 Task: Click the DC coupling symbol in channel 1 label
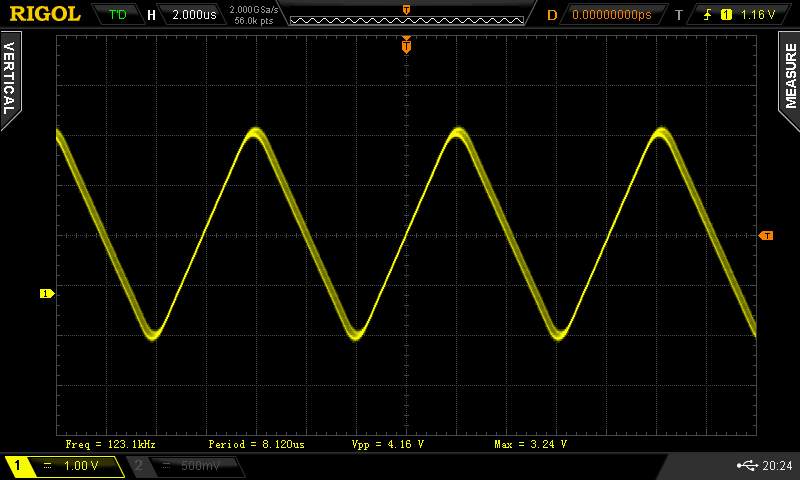pyautogui.click(x=47, y=466)
